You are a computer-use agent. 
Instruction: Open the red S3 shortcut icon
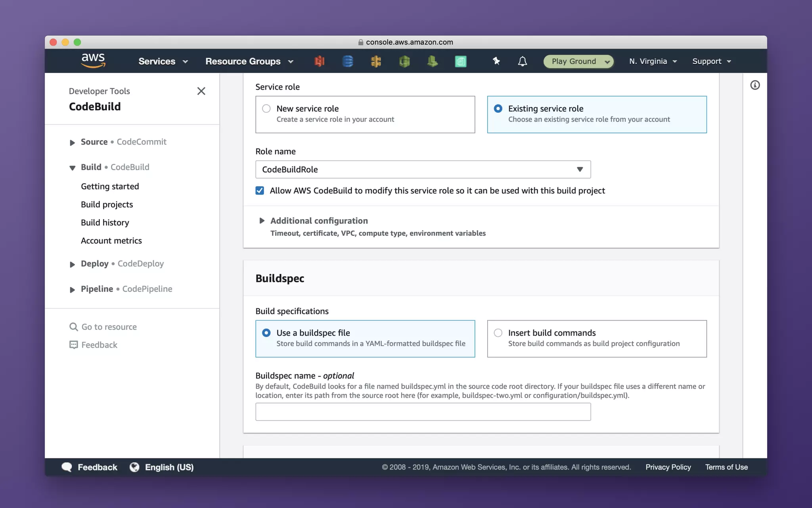pos(320,61)
